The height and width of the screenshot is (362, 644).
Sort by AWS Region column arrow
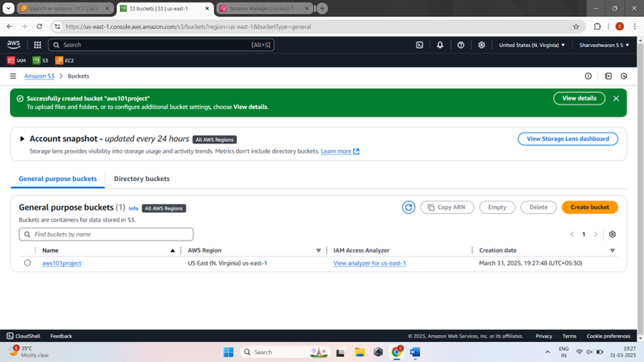[x=318, y=250]
